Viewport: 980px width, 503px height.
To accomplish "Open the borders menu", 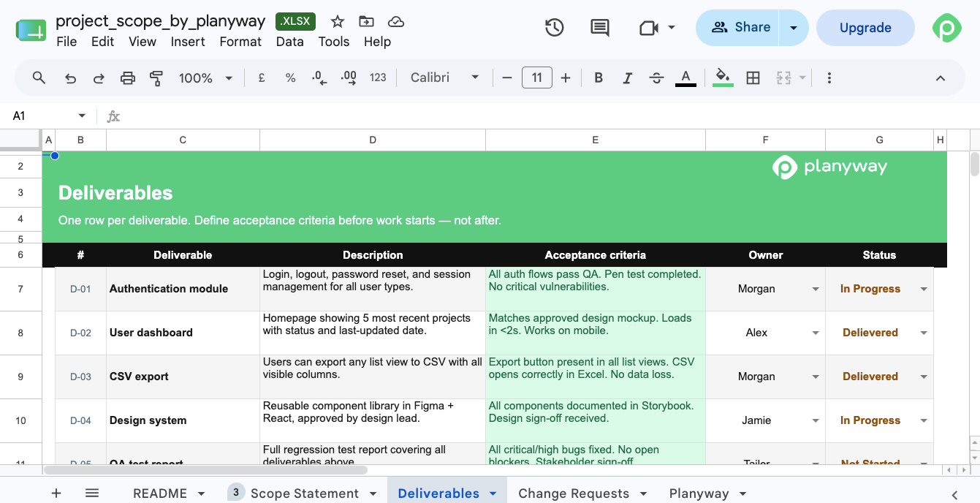I will [753, 77].
